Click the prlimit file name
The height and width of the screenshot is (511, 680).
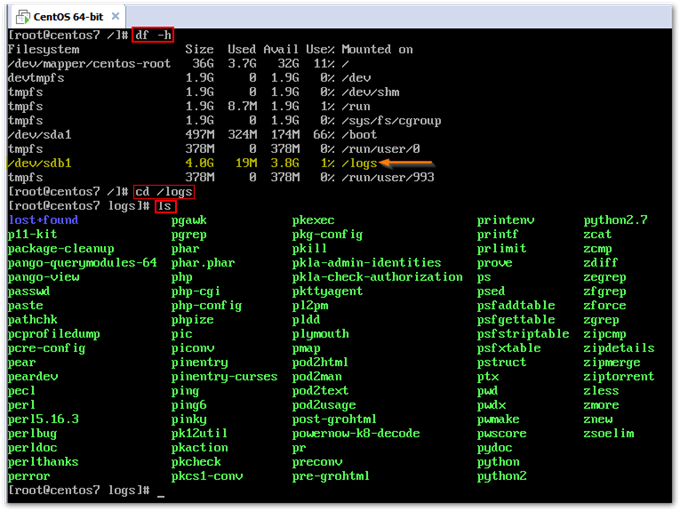click(502, 249)
